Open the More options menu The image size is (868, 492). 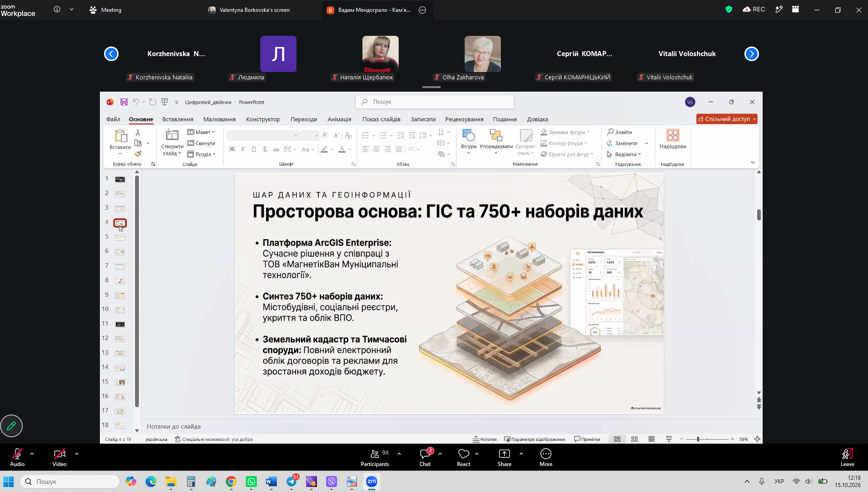pos(546,457)
